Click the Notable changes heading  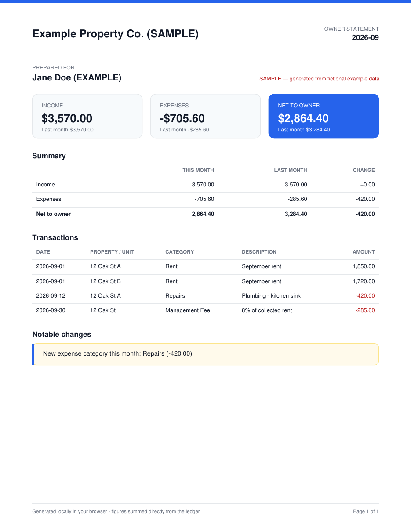pos(62,335)
